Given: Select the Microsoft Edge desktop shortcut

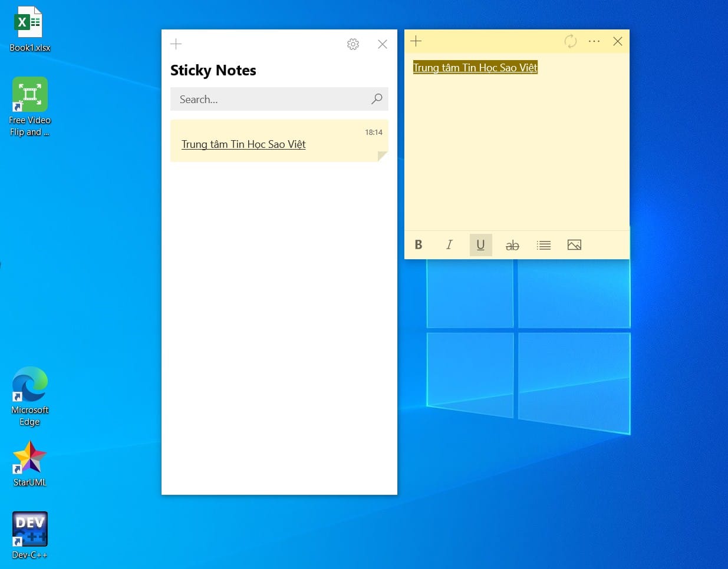Looking at the screenshot, I should click(29, 396).
